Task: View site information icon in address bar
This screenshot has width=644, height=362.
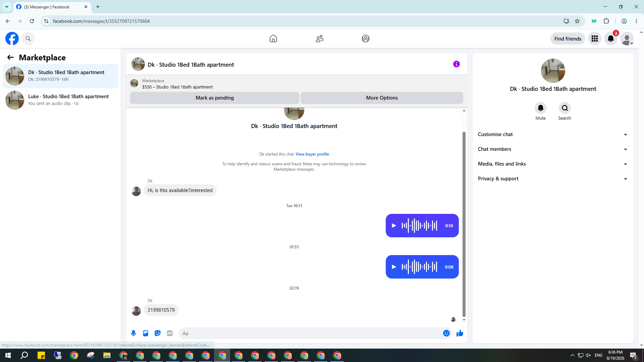Action: coord(46,21)
